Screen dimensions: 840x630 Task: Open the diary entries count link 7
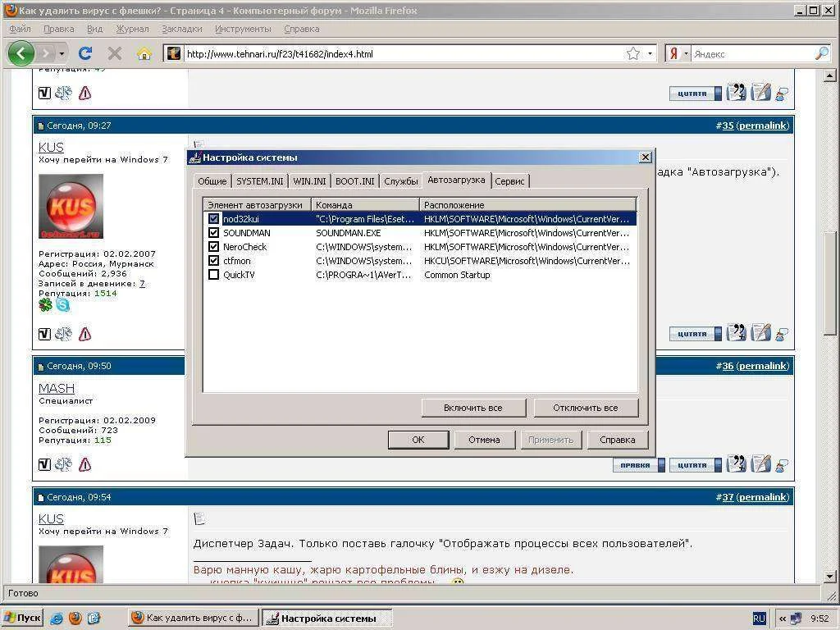click(x=142, y=283)
